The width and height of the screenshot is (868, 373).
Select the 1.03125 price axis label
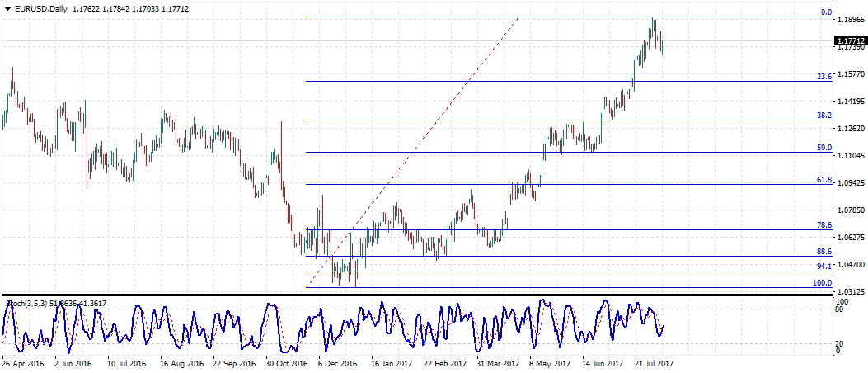pos(850,292)
